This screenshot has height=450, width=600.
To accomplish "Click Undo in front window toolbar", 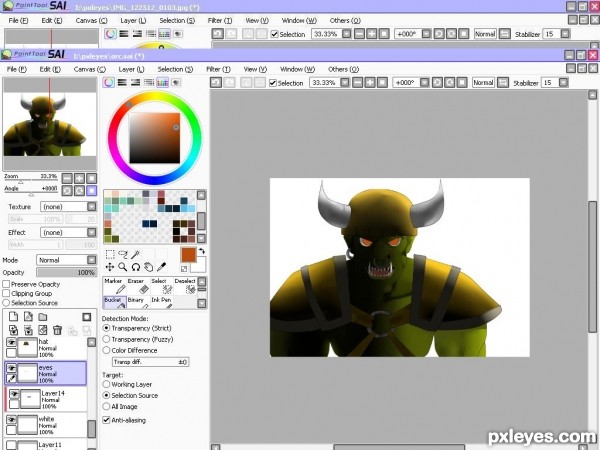I will pos(216,82).
